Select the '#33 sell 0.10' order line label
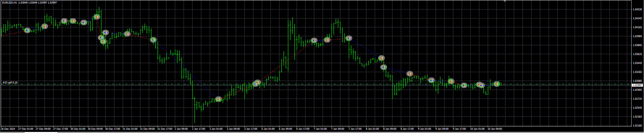Screen dimensions: 644x133 [10, 82]
